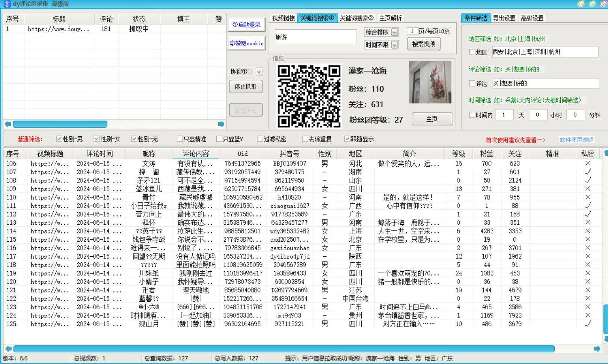Click 粉丝 column header in comment table

(x=487, y=154)
